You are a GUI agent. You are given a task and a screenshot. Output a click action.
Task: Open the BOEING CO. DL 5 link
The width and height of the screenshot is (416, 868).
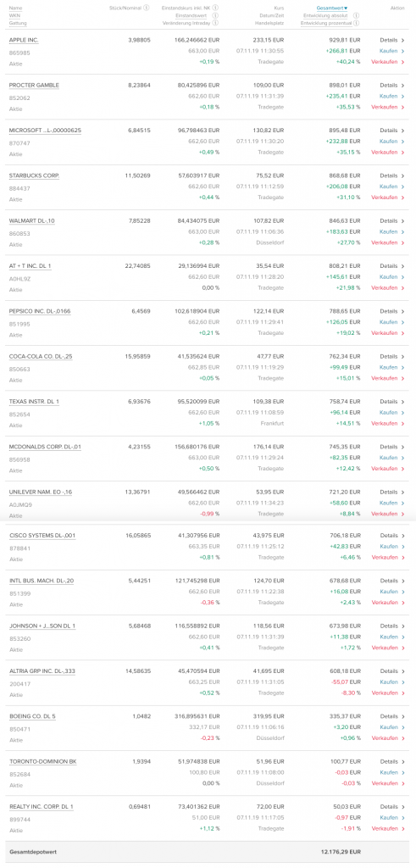point(33,717)
